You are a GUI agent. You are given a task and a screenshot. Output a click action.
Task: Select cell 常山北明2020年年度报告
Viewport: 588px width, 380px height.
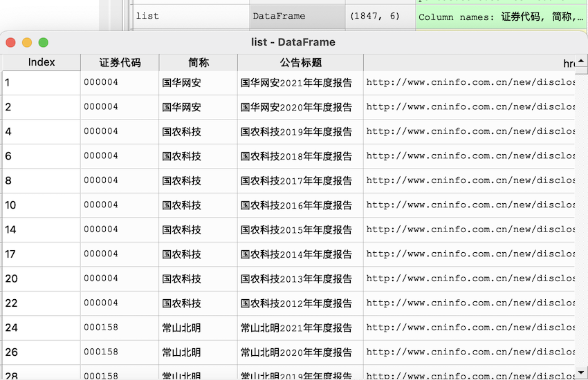(300, 352)
